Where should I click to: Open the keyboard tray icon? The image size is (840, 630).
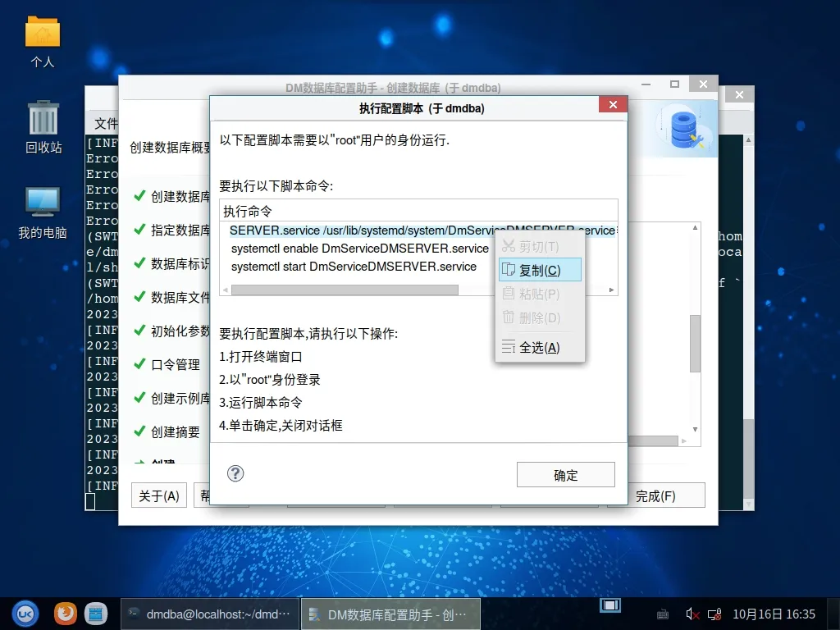tap(663, 614)
